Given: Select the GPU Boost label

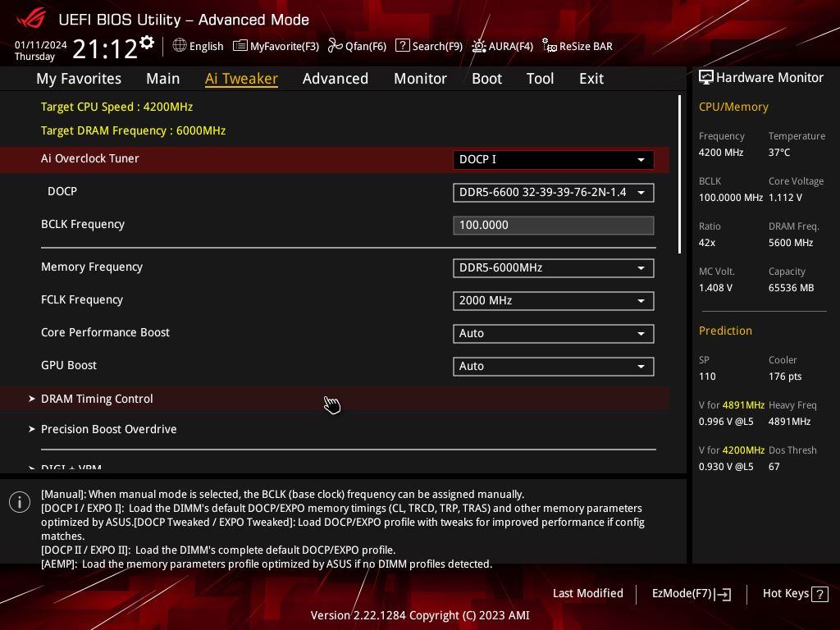Looking at the screenshot, I should 69,365.
